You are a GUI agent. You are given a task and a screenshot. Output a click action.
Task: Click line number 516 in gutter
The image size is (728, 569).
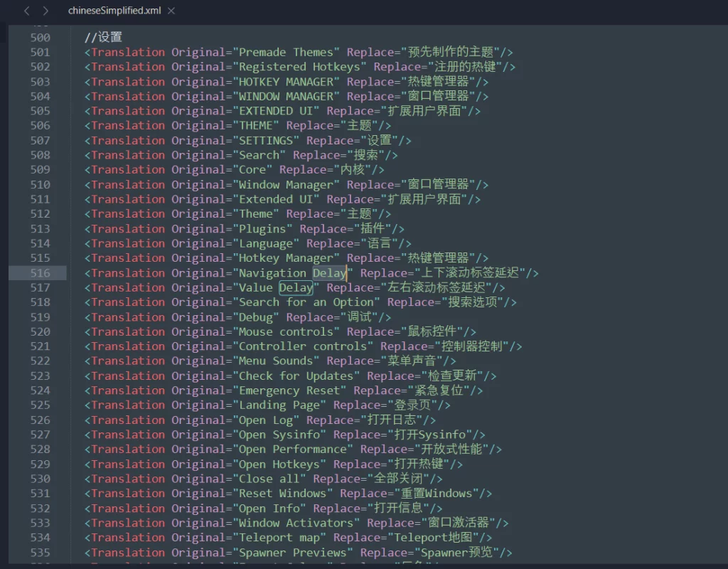(41, 273)
